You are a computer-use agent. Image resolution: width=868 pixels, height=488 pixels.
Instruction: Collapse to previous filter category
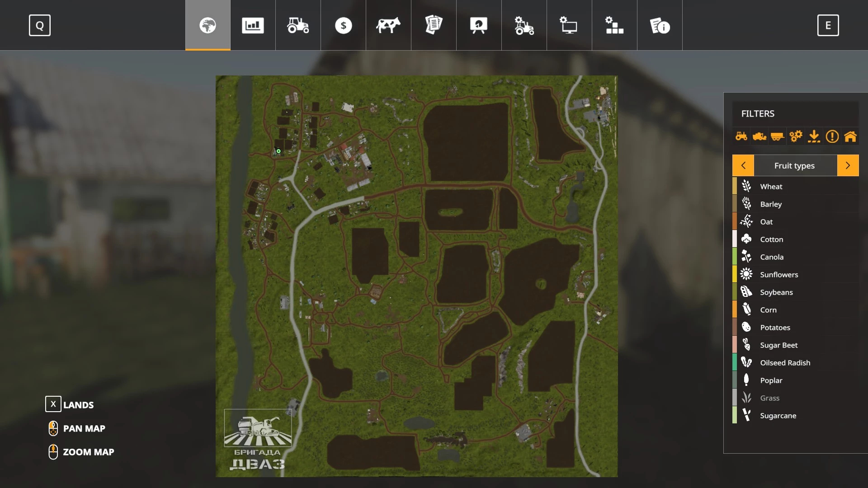tap(743, 166)
